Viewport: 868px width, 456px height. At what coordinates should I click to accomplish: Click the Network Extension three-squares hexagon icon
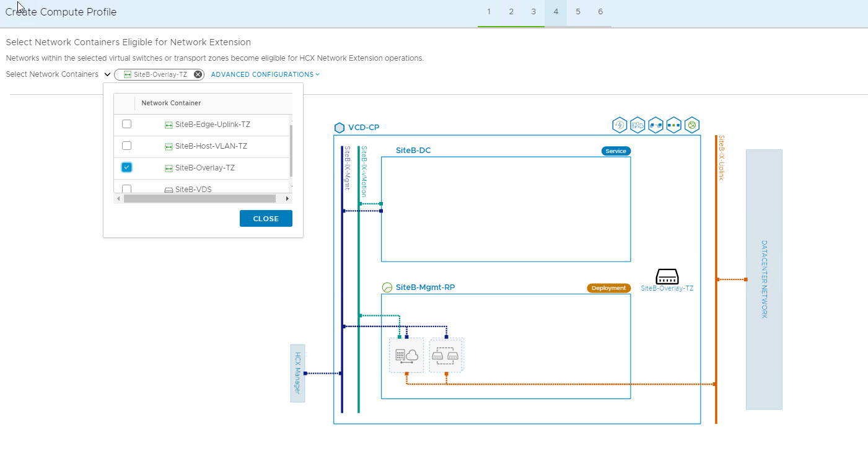[673, 125]
